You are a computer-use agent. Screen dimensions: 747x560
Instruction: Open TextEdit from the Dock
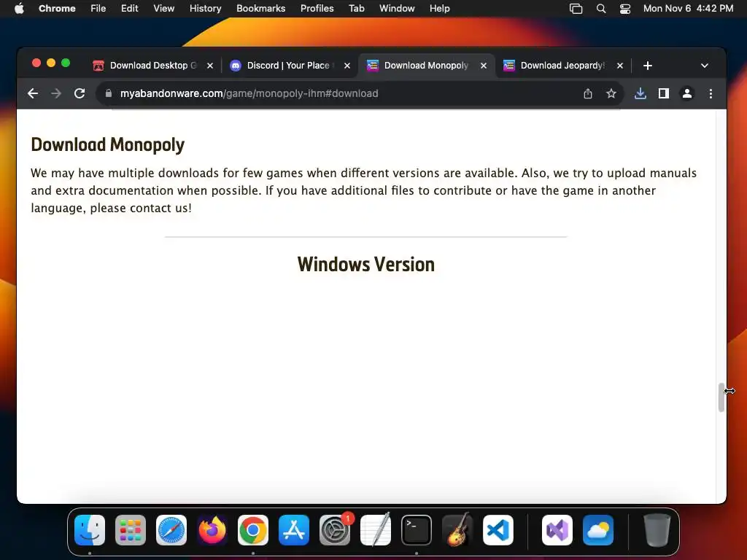click(x=376, y=530)
